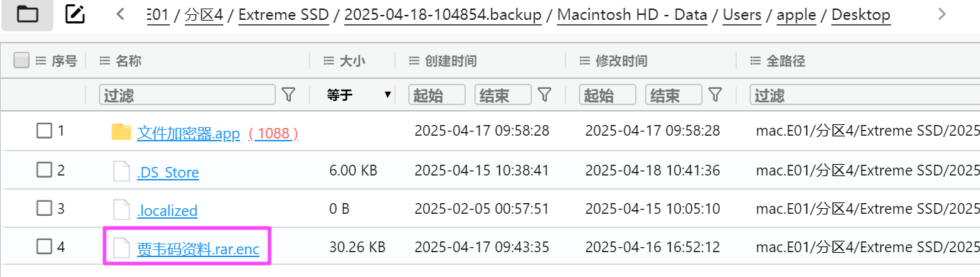Go forward with the right chevron arrow
This screenshot has height=277, width=980.
tap(942, 13)
